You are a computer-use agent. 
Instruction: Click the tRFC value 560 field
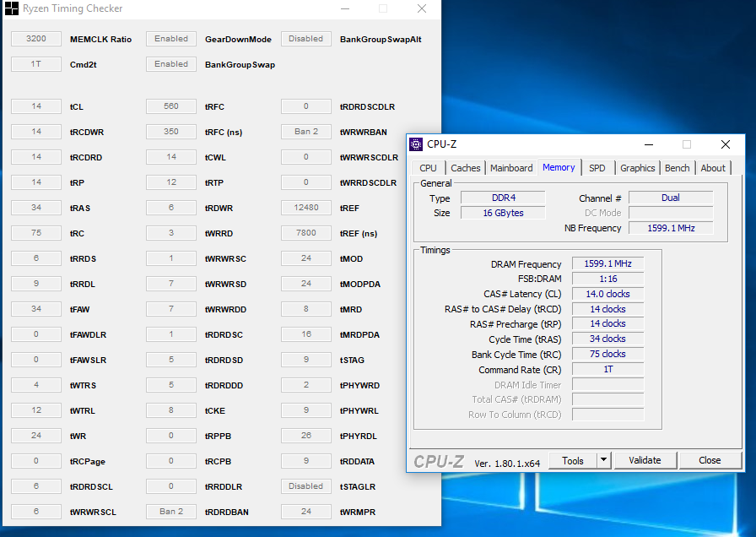point(171,106)
